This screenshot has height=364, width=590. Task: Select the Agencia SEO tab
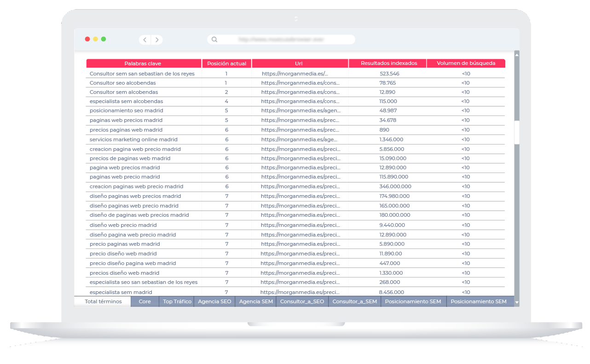click(x=214, y=302)
